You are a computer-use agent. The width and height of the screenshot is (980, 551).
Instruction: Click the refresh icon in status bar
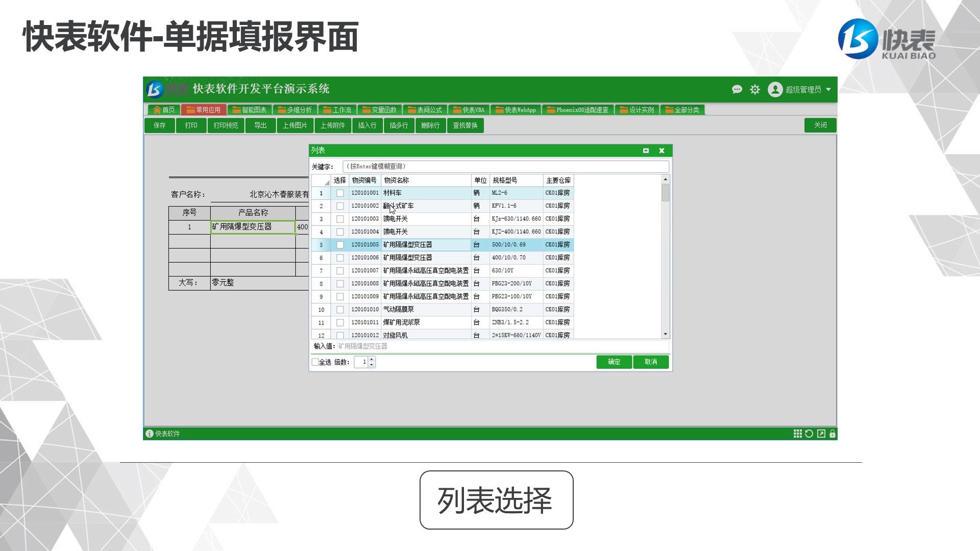[809, 434]
